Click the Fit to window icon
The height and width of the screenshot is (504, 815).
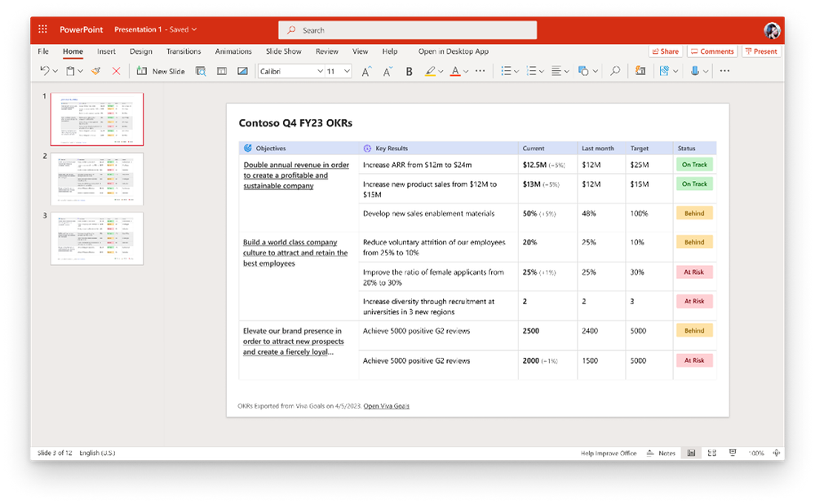777,453
